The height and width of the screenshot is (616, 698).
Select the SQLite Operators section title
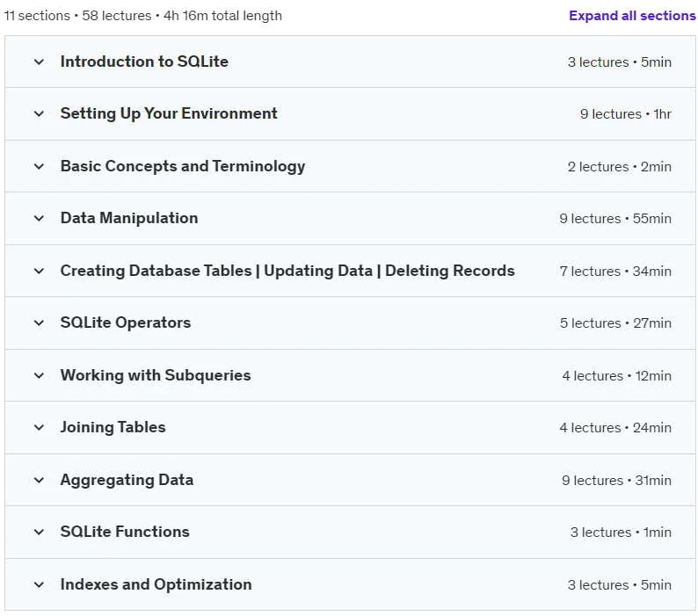point(126,322)
